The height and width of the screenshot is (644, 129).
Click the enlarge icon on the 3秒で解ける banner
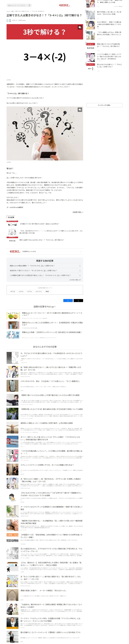pyautogui.click(x=80, y=27)
